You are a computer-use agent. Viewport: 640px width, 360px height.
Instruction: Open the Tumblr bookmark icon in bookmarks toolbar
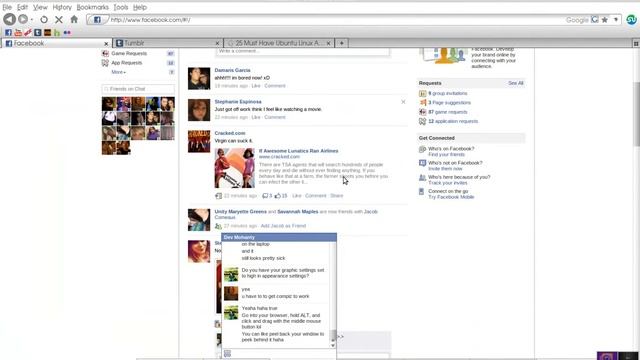tap(38, 33)
